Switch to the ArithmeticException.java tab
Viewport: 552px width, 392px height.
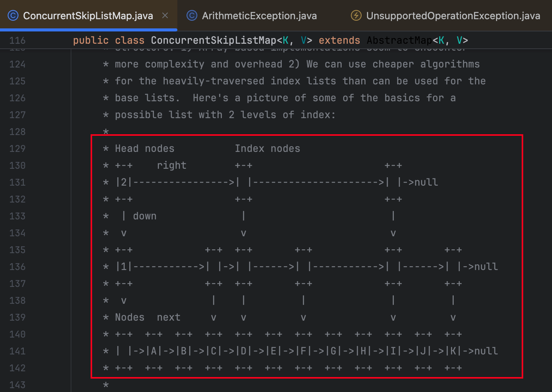(259, 16)
